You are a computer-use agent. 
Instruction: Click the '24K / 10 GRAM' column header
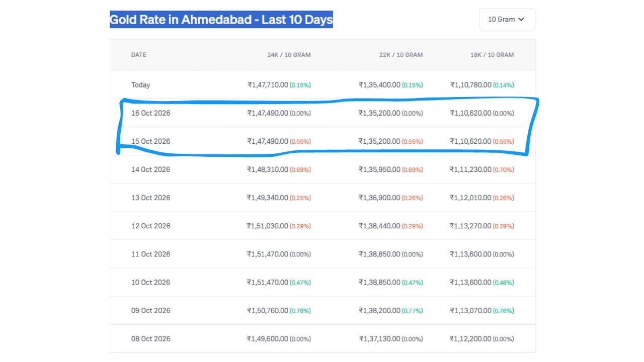tap(289, 55)
